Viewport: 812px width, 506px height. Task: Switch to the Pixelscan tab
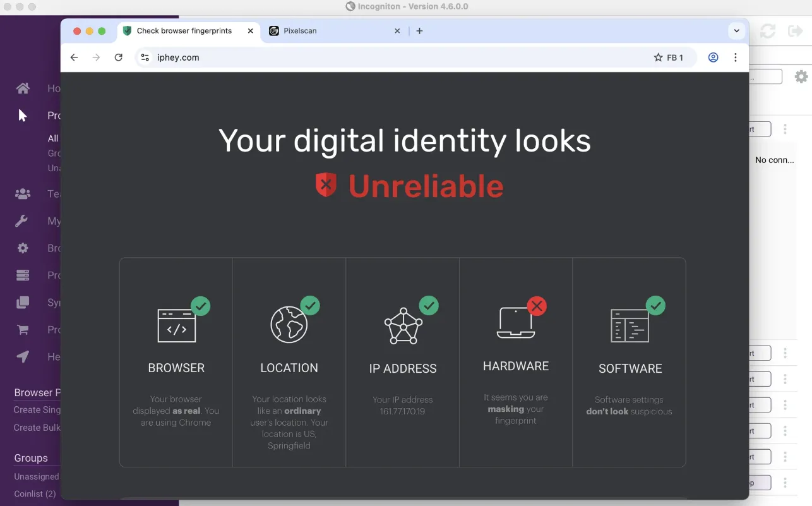pos(309,30)
